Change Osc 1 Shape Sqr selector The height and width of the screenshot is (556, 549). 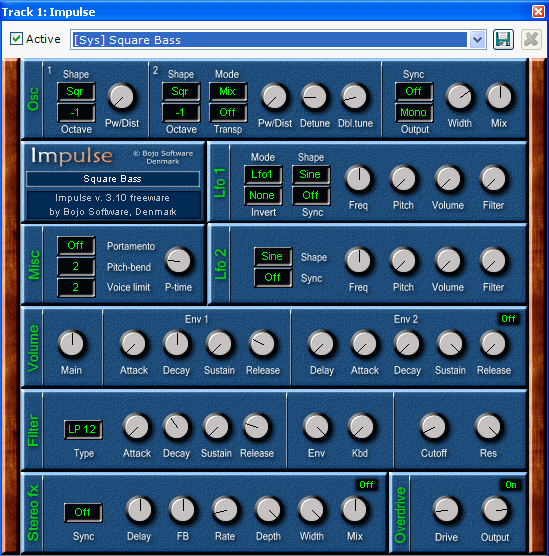[x=76, y=92]
